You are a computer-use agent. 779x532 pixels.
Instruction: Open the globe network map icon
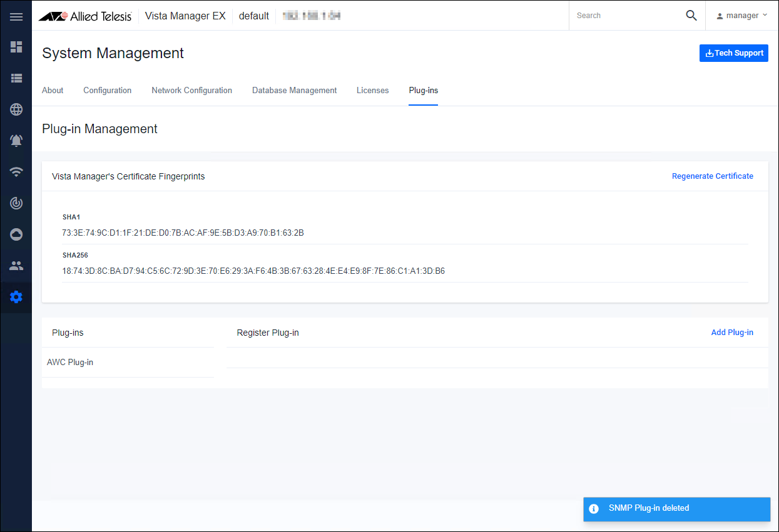coord(16,109)
